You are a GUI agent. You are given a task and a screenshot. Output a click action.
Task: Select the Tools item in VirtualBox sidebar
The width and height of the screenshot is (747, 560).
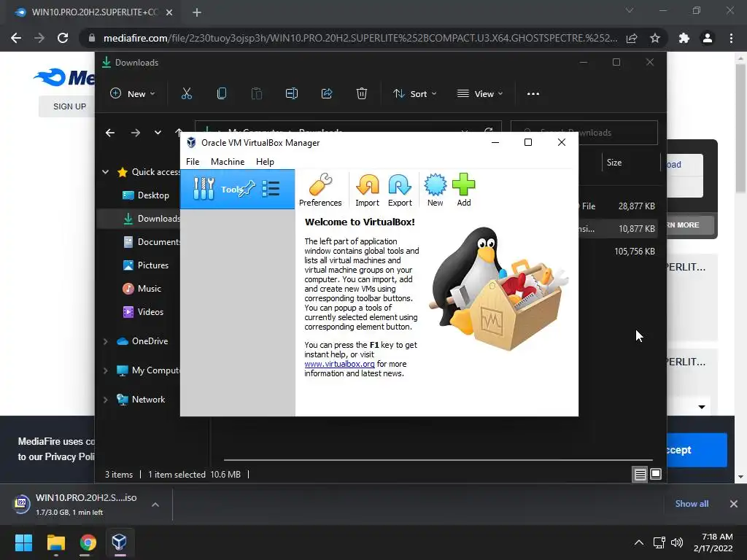pyautogui.click(x=237, y=189)
